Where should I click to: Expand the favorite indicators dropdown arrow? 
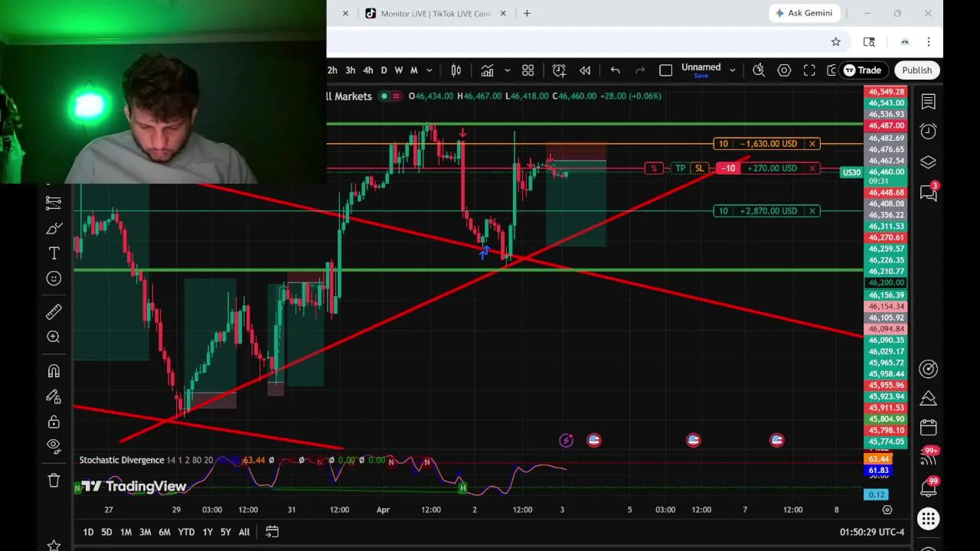[507, 70]
